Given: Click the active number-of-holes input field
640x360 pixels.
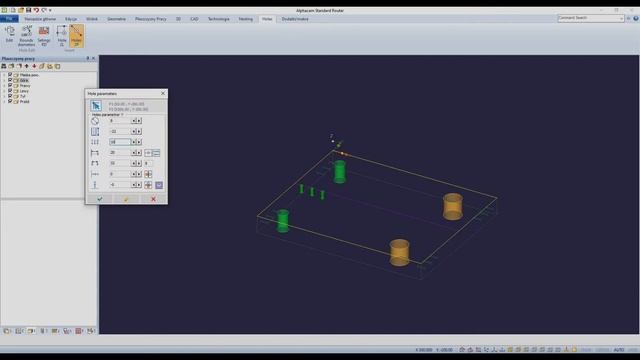Looking at the screenshot, I should (x=120, y=142).
